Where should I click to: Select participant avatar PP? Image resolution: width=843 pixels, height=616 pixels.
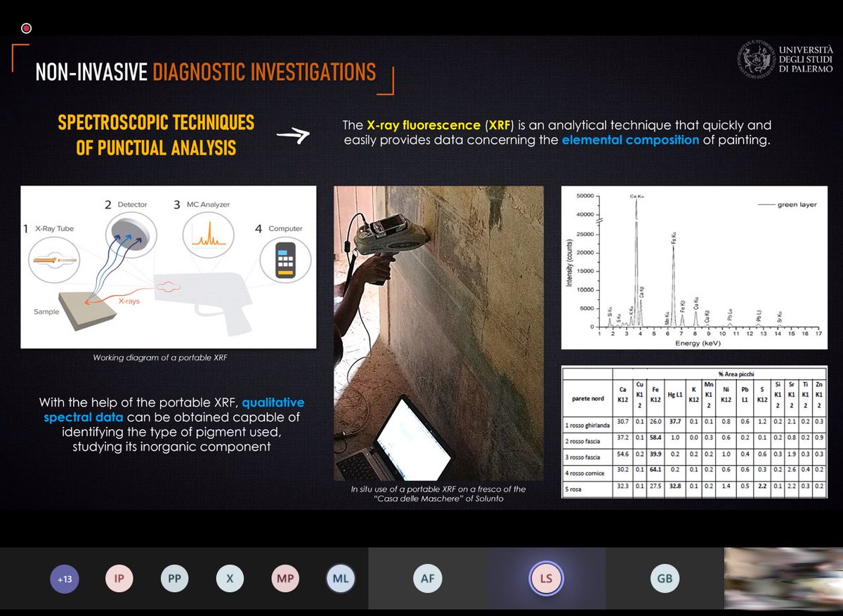174,579
